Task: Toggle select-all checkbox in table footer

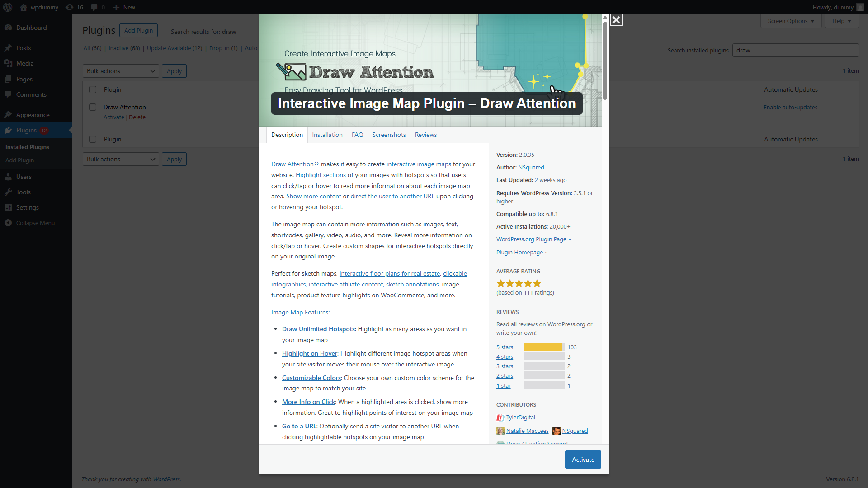Action: [x=93, y=139]
